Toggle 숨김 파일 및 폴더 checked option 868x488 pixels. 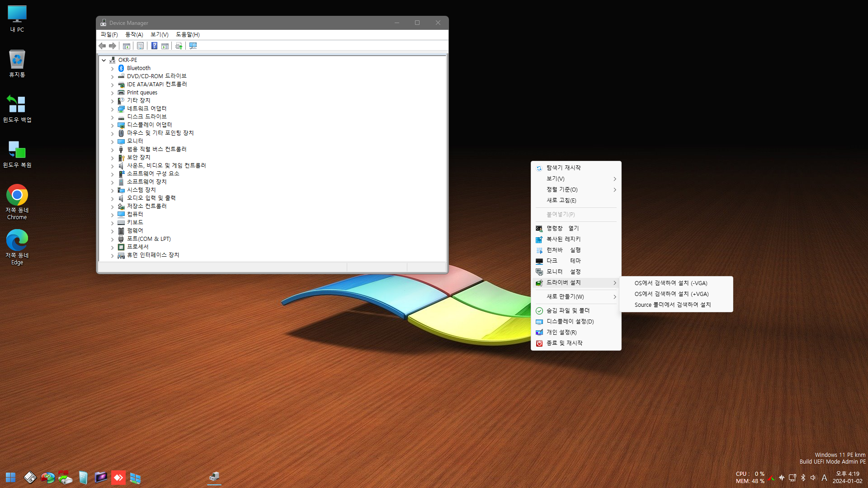576,311
